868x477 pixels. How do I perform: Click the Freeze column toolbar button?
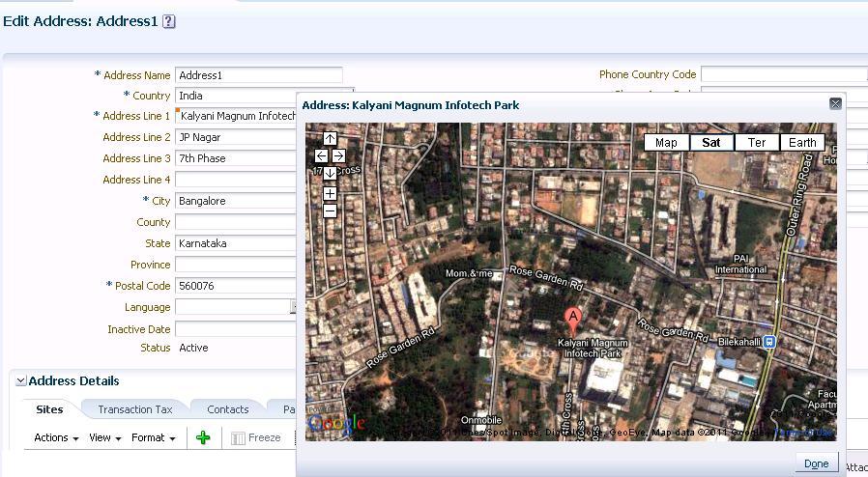coord(256,437)
